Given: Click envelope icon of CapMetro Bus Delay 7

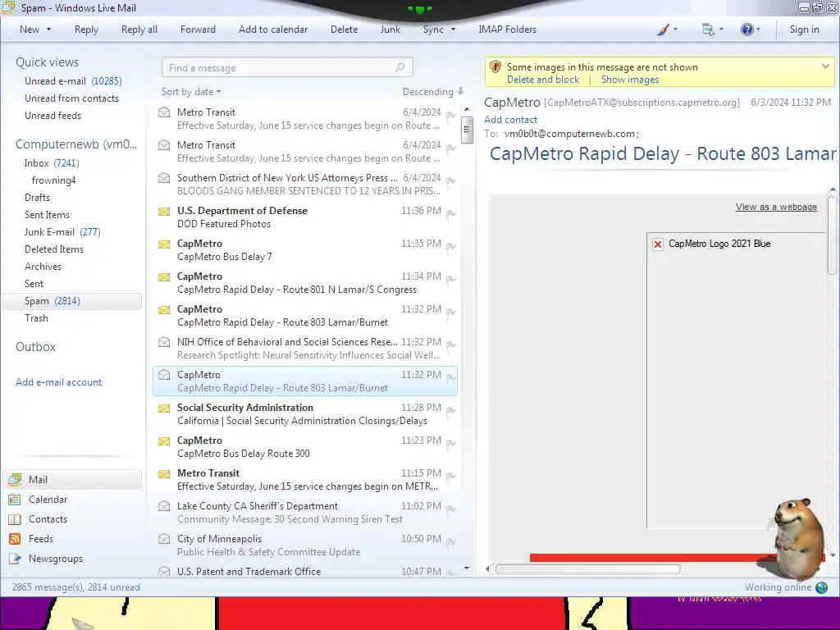Looking at the screenshot, I should tap(164, 244).
